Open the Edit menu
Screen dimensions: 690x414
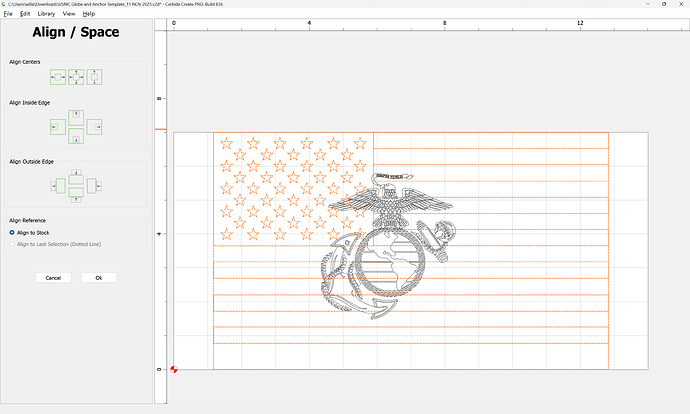tap(25, 14)
